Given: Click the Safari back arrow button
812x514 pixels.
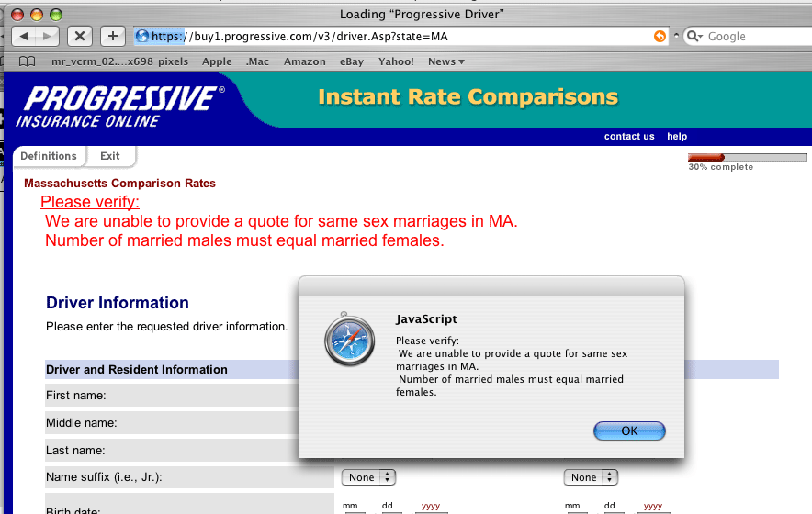Looking at the screenshot, I should (25, 36).
